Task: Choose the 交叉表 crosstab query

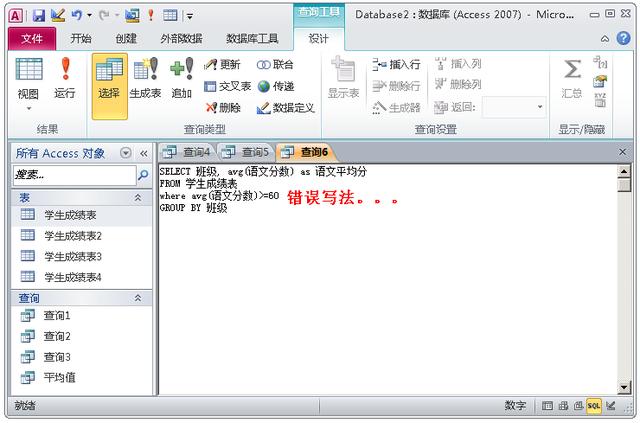Action: (227, 86)
